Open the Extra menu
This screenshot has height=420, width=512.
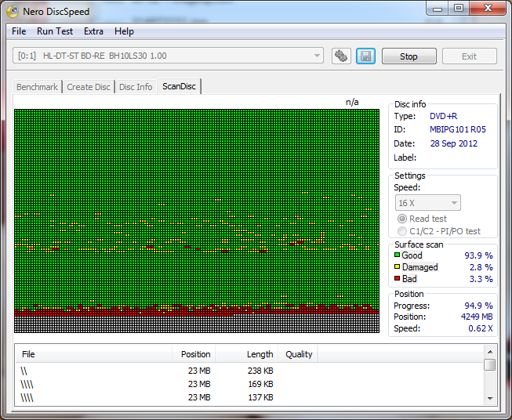coord(93,31)
